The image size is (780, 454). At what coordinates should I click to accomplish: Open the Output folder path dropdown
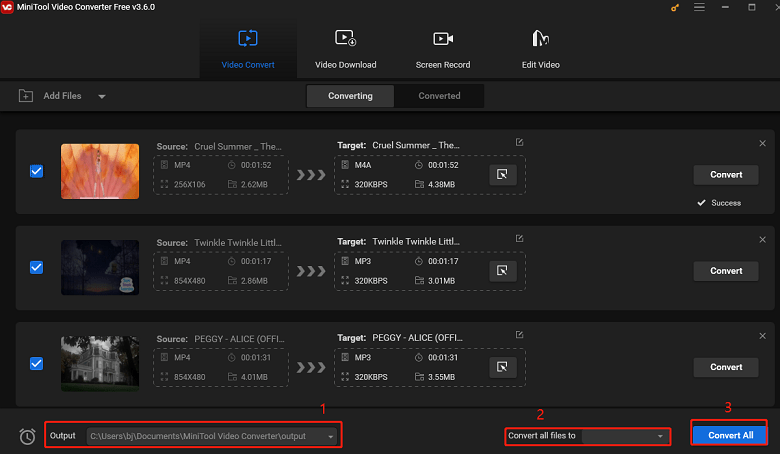(x=212, y=436)
